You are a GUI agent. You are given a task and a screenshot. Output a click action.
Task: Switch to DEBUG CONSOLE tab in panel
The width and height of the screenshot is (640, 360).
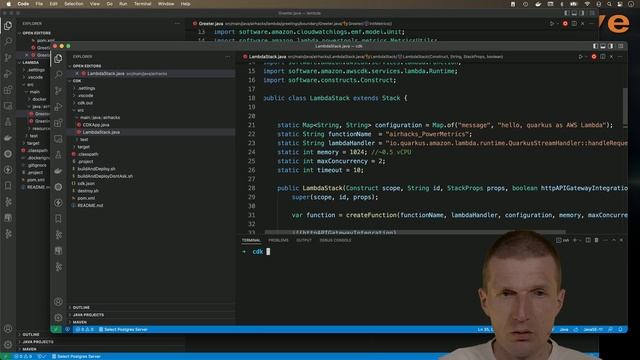point(336,240)
